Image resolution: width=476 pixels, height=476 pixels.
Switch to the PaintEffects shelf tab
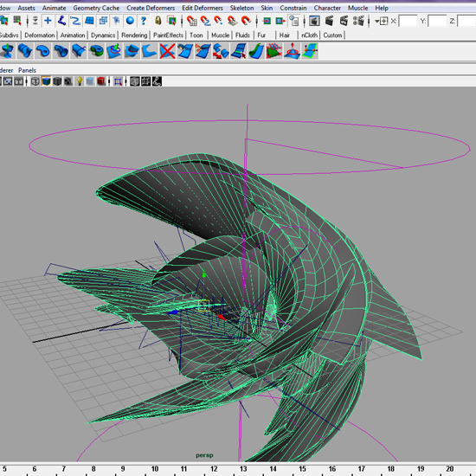168,35
